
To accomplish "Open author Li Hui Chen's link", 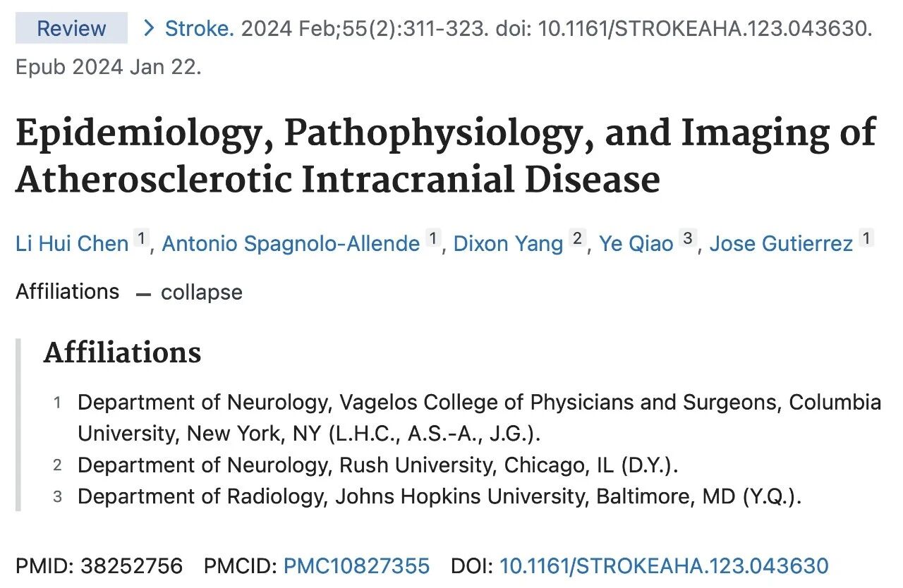I will [72, 244].
